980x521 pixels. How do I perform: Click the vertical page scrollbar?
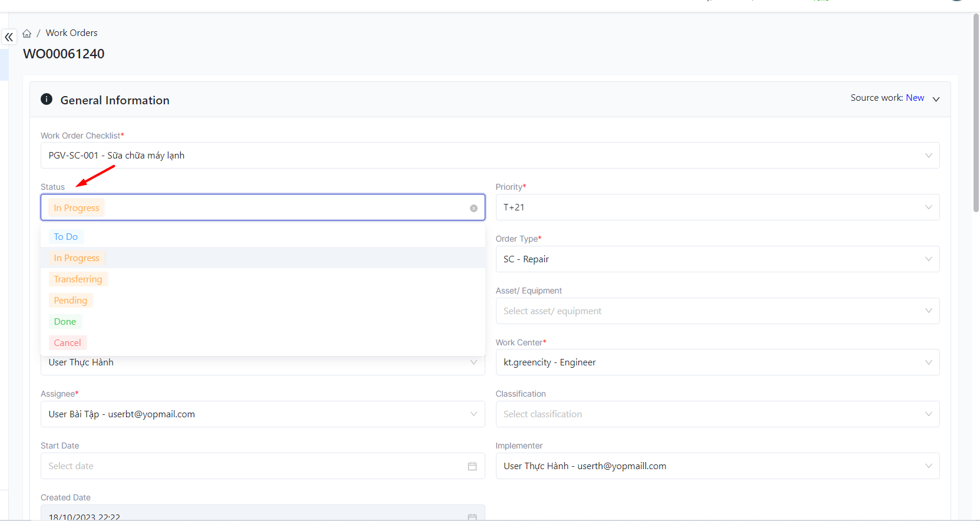pos(976,118)
